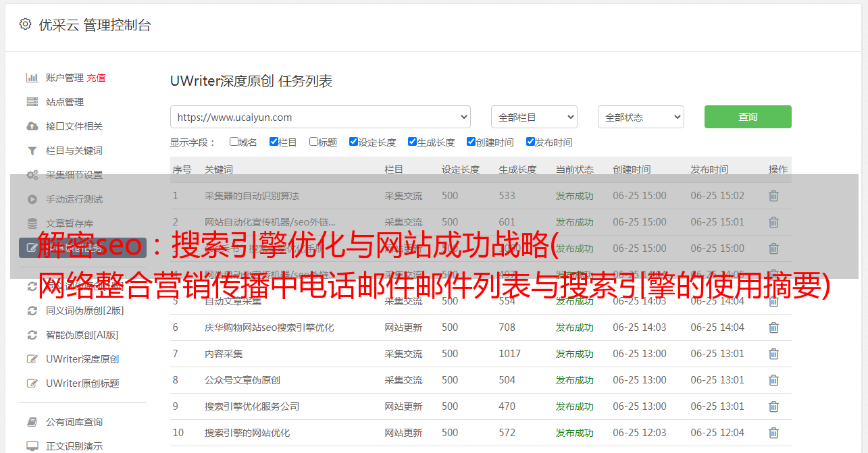Delete row 2 网站自动化宣传机器 with trash icon

[x=773, y=222]
